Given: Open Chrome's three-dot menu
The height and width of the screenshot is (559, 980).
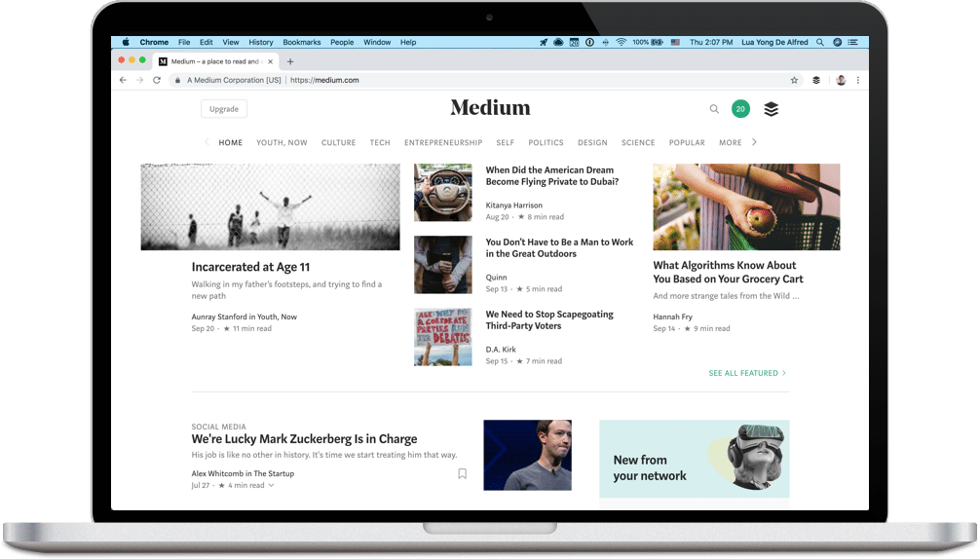Looking at the screenshot, I should (858, 80).
